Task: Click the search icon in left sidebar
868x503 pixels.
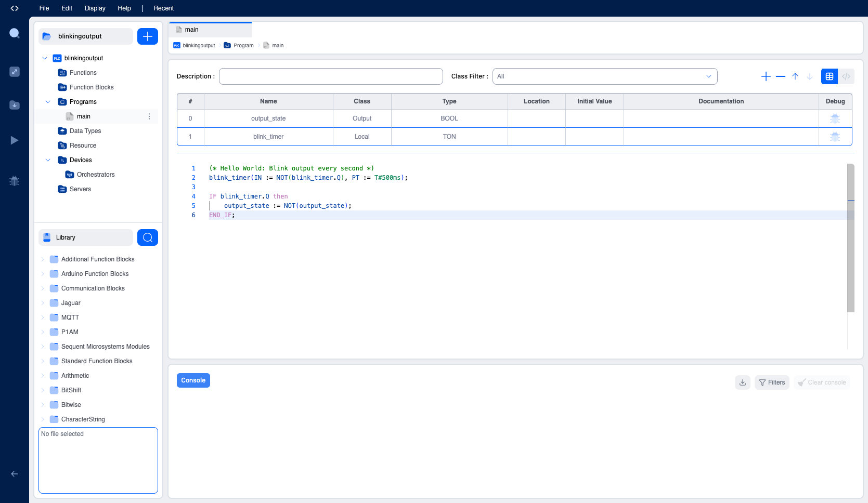Action: pos(15,33)
